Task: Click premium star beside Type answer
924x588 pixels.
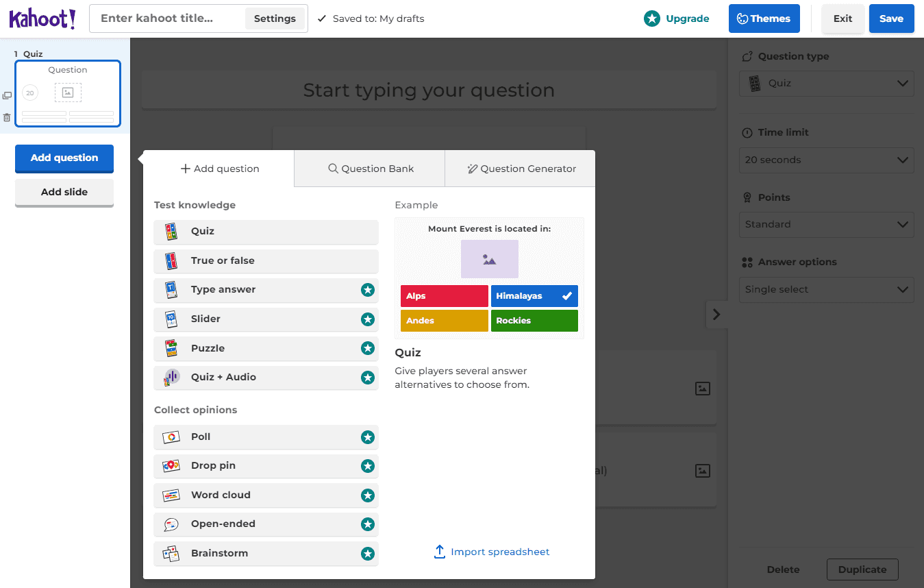Action: tap(368, 290)
